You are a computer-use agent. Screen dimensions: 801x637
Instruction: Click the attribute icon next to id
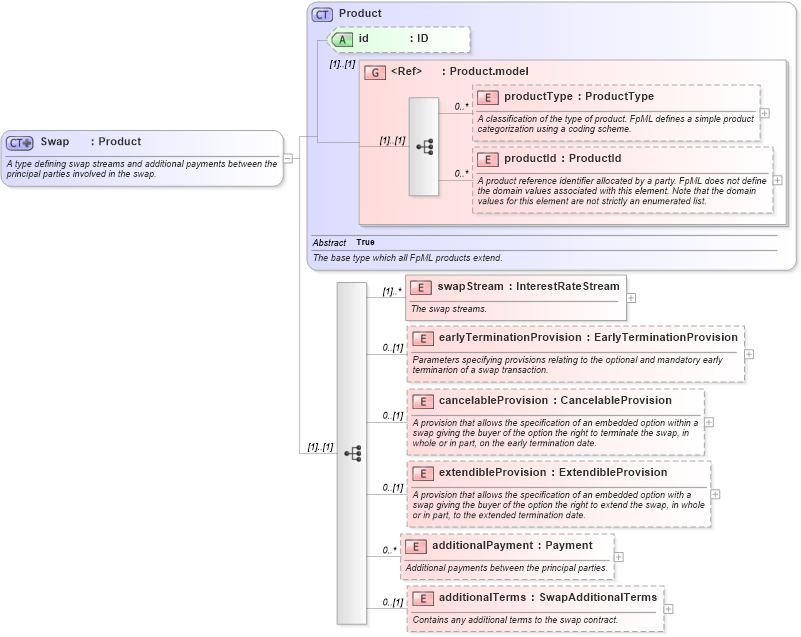coord(341,40)
